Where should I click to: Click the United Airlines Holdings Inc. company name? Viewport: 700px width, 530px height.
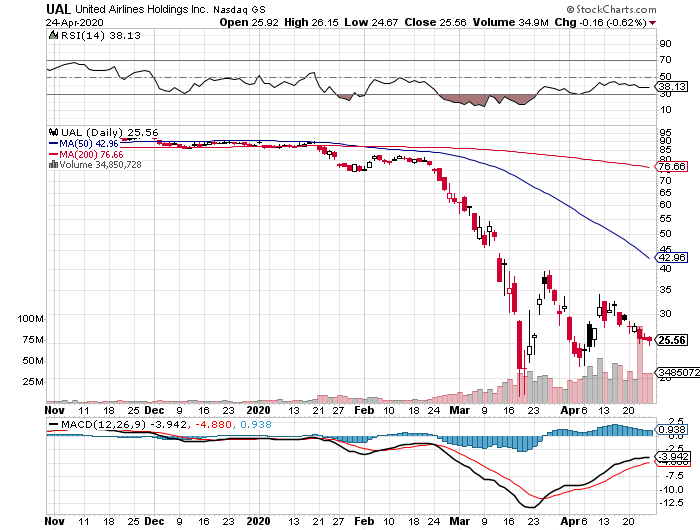142,9
